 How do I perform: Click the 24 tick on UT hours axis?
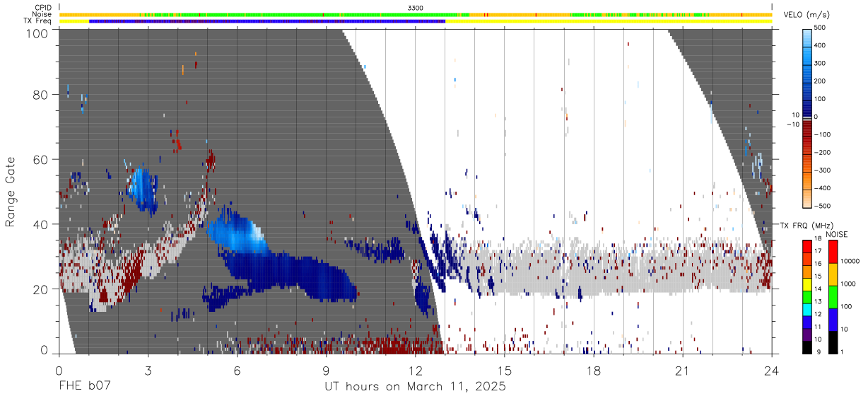point(771,370)
